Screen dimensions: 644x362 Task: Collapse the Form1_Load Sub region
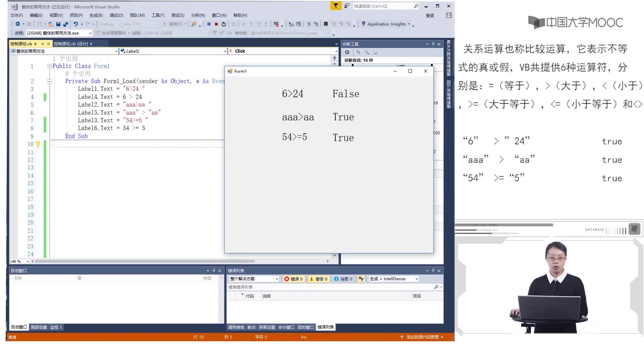tap(49, 81)
